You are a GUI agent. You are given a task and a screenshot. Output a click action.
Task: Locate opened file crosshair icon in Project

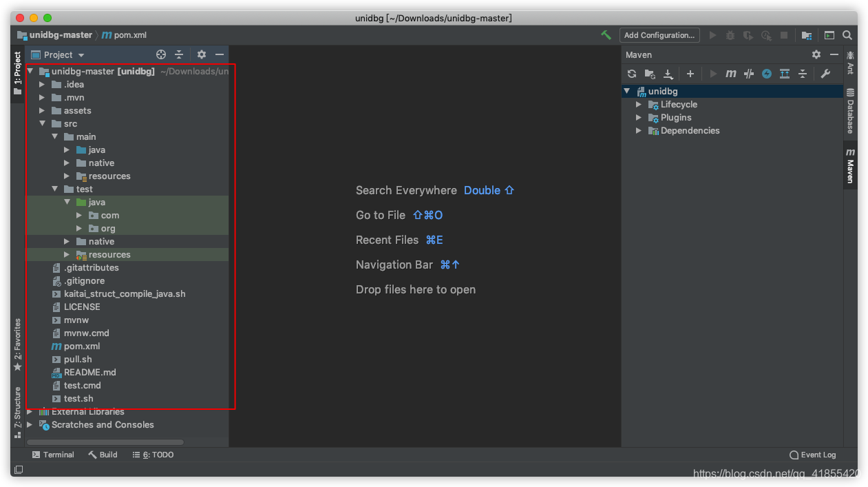pos(161,54)
